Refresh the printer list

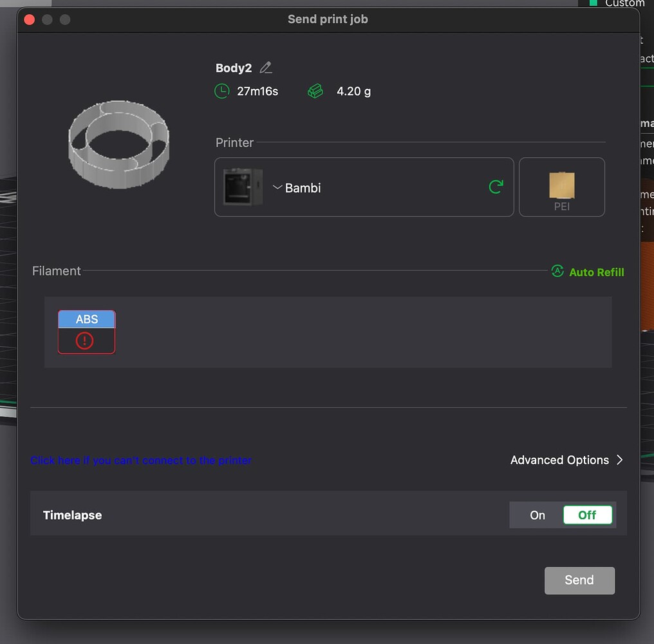point(496,187)
